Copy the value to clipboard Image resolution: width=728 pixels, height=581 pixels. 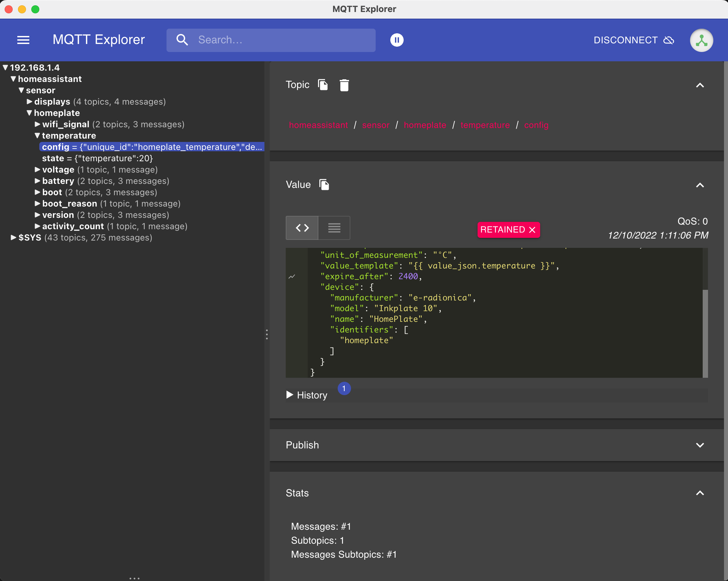[324, 185]
